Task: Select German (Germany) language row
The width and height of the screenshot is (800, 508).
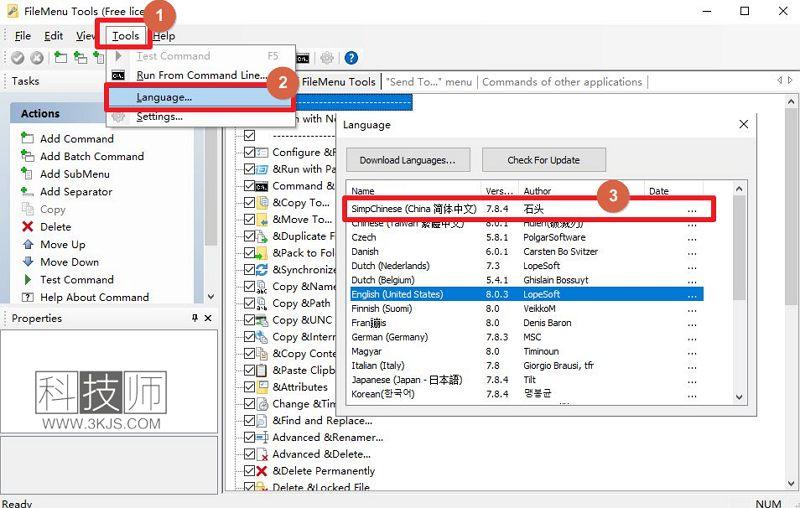Action: 527,337
